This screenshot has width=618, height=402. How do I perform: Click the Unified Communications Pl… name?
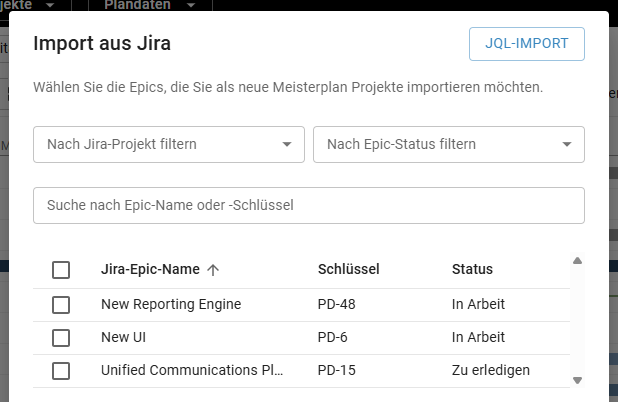(192, 370)
